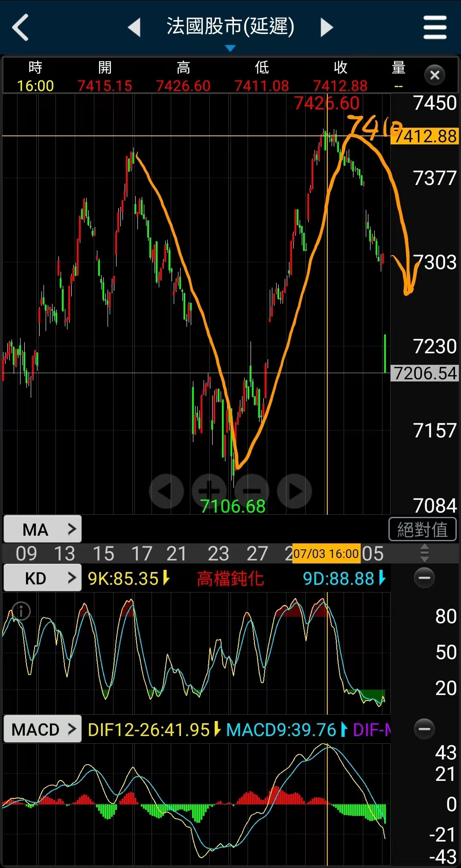Open the MACD indicator selector

coord(42,729)
